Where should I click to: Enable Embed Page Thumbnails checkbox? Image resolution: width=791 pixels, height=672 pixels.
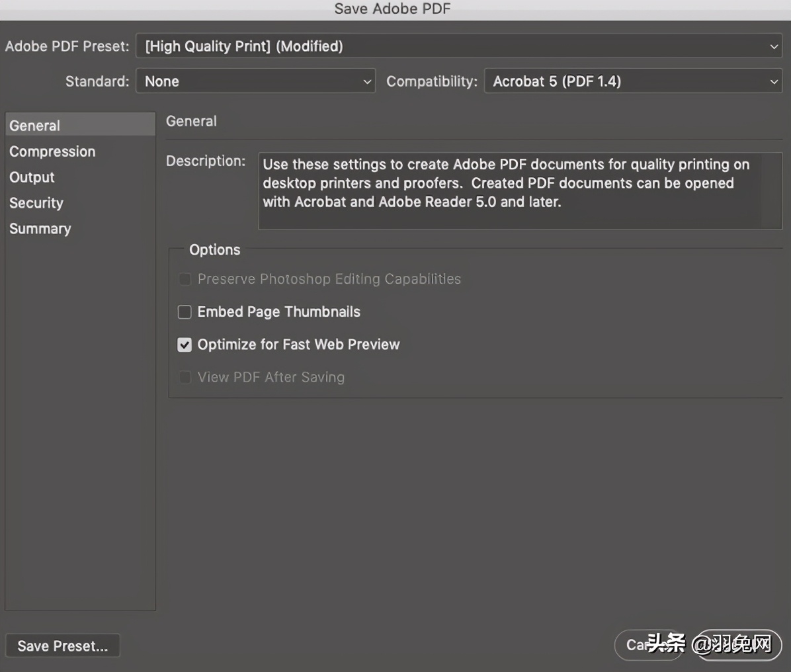[185, 312]
